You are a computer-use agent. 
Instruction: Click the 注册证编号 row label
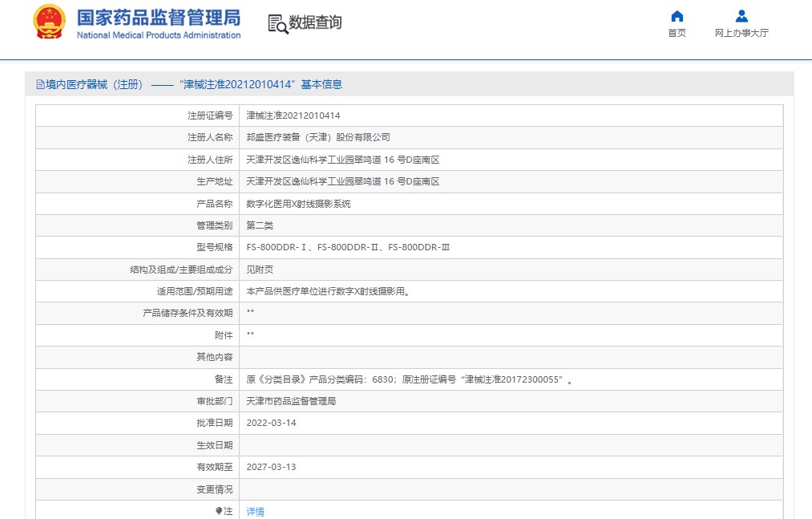(210, 116)
